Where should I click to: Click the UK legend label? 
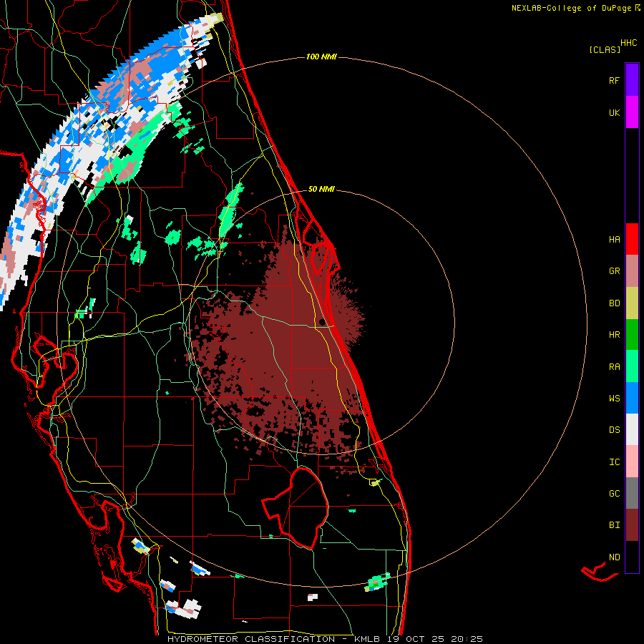pyautogui.click(x=614, y=113)
